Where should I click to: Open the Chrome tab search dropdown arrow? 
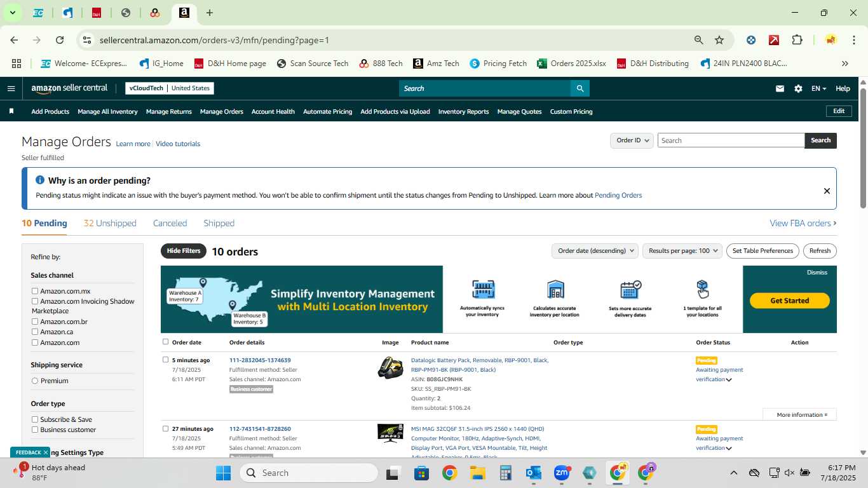[x=12, y=13]
